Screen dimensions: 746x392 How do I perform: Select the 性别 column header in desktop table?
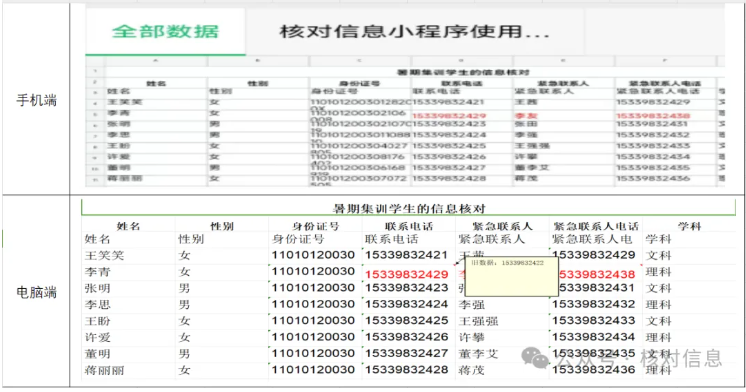point(222,226)
